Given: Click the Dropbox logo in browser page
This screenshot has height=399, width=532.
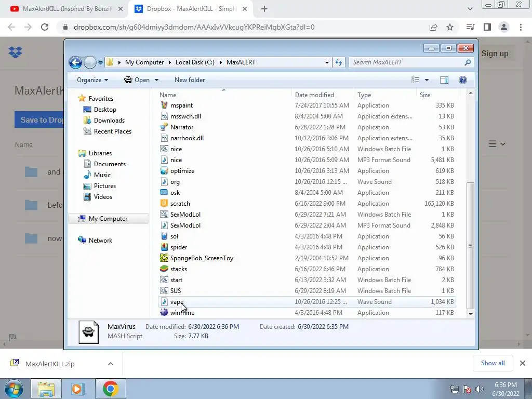Looking at the screenshot, I should click(x=15, y=52).
